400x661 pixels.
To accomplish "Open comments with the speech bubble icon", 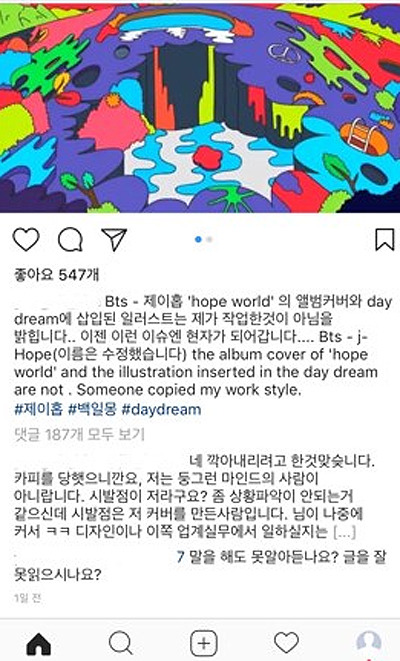I will click(x=70, y=239).
